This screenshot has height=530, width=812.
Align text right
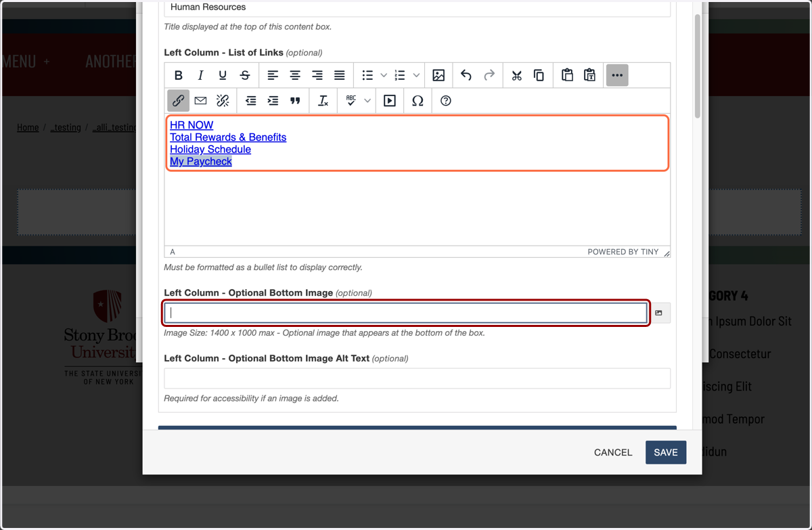pos(317,75)
